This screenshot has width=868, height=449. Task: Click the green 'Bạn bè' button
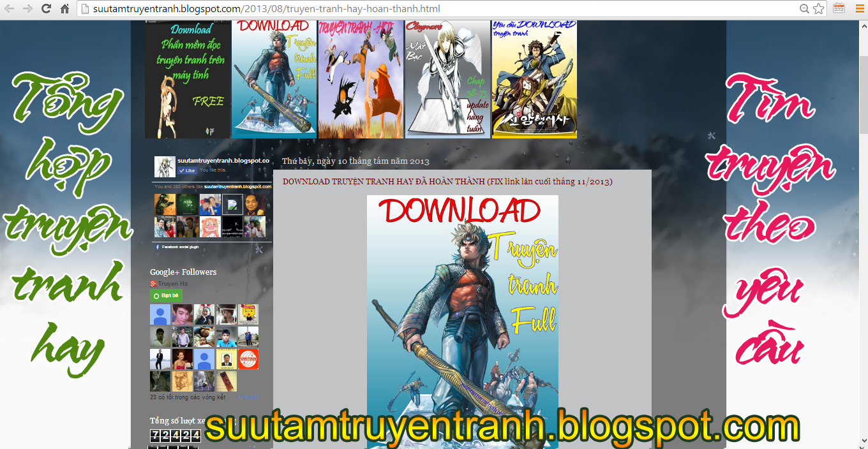[166, 296]
